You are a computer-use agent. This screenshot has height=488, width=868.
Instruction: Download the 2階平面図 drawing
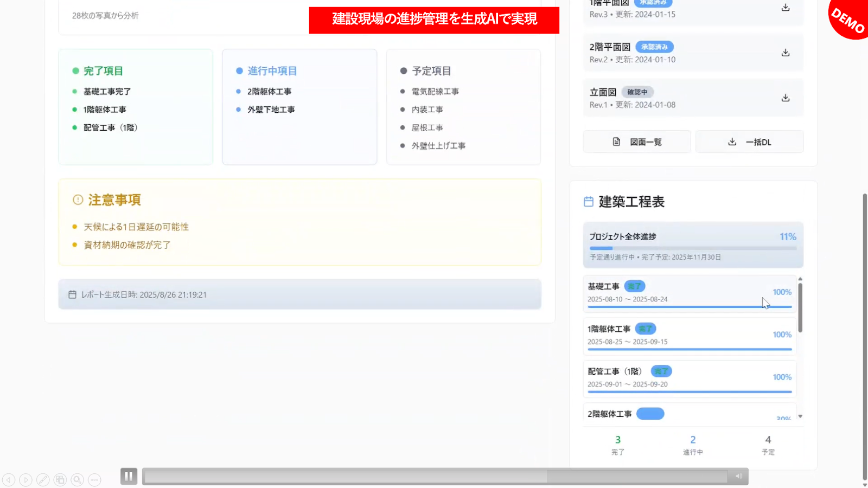(x=785, y=53)
